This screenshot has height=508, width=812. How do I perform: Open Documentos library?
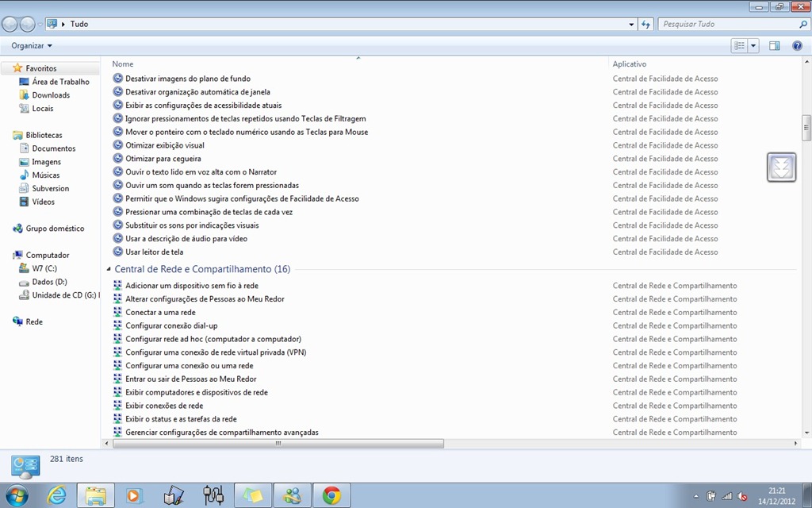pos(53,148)
